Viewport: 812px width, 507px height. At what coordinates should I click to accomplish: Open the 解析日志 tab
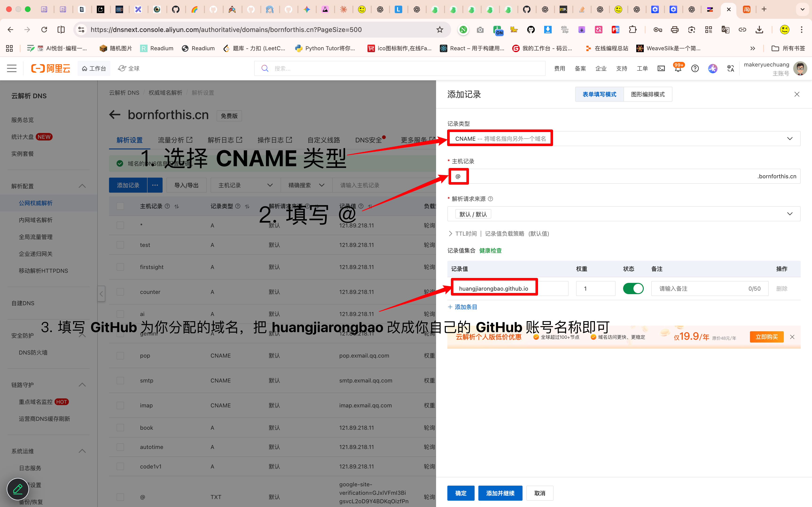tap(225, 140)
